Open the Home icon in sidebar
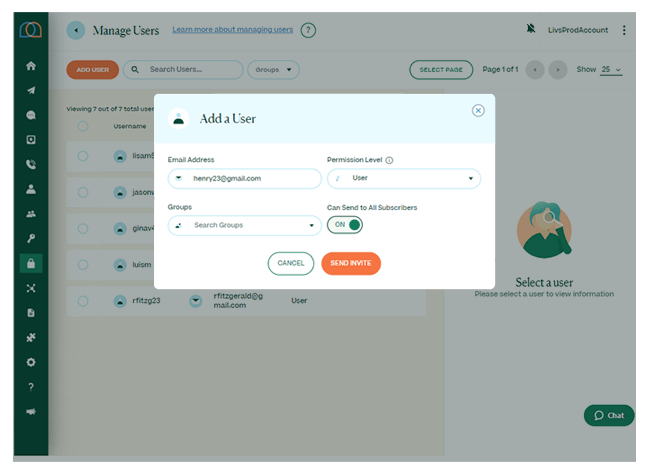The height and width of the screenshot is (475, 649). pos(31,66)
